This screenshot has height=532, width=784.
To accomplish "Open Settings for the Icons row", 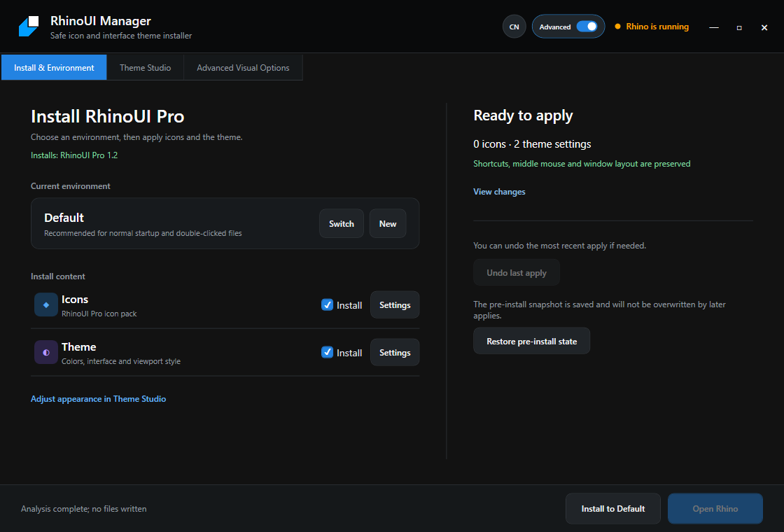I will coord(395,305).
